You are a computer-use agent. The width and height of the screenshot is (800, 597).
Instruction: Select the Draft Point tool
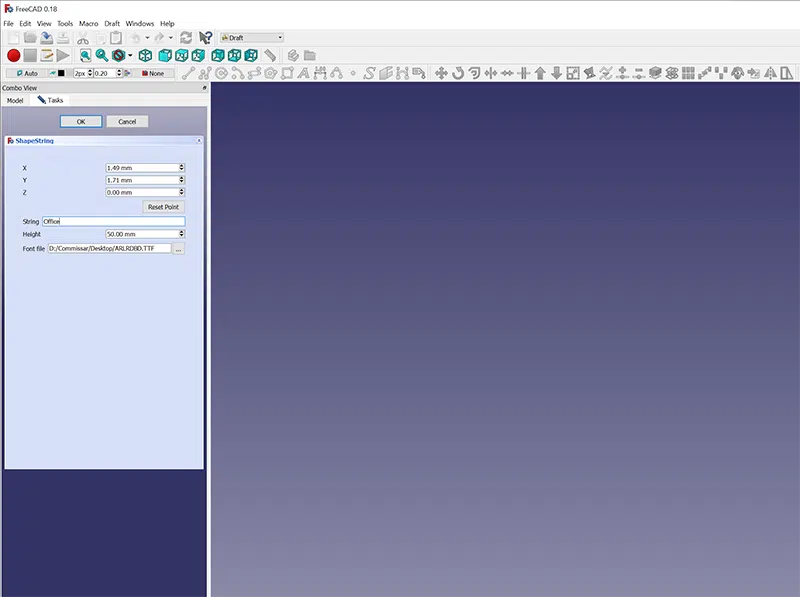pos(353,73)
